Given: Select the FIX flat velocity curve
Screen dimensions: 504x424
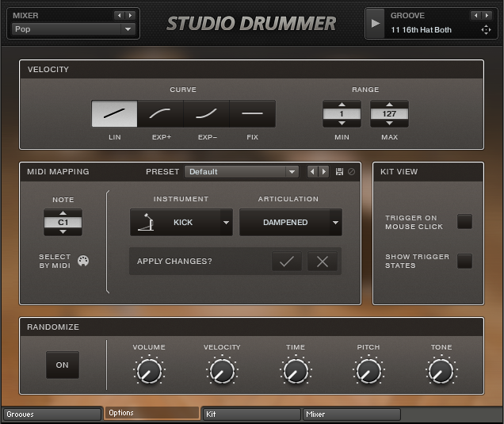Looking at the screenshot, I should [252, 114].
